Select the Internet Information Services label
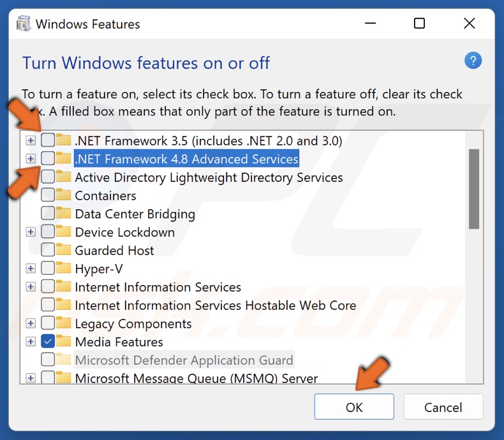This screenshot has height=440, width=504. pyautogui.click(x=158, y=288)
